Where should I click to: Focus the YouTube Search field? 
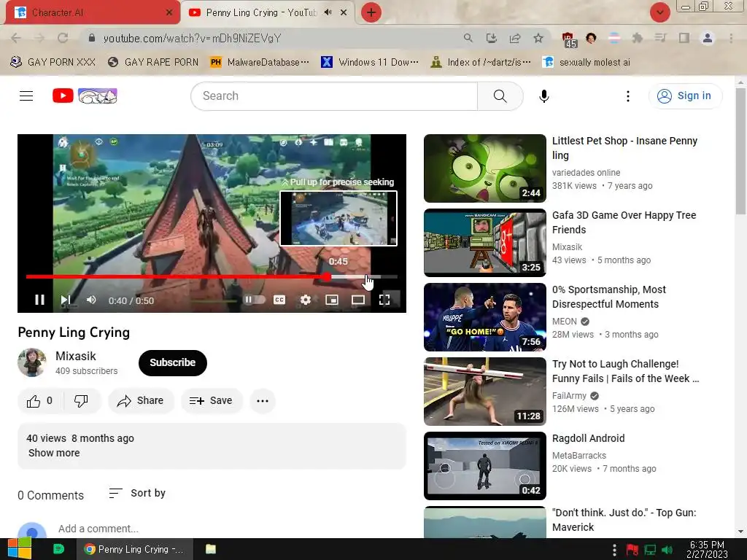pos(334,96)
